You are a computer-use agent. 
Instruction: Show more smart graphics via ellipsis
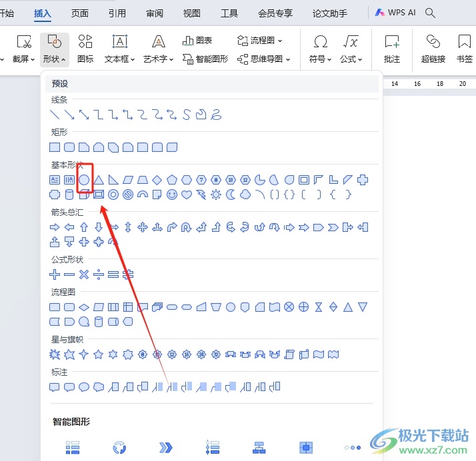tap(353, 448)
